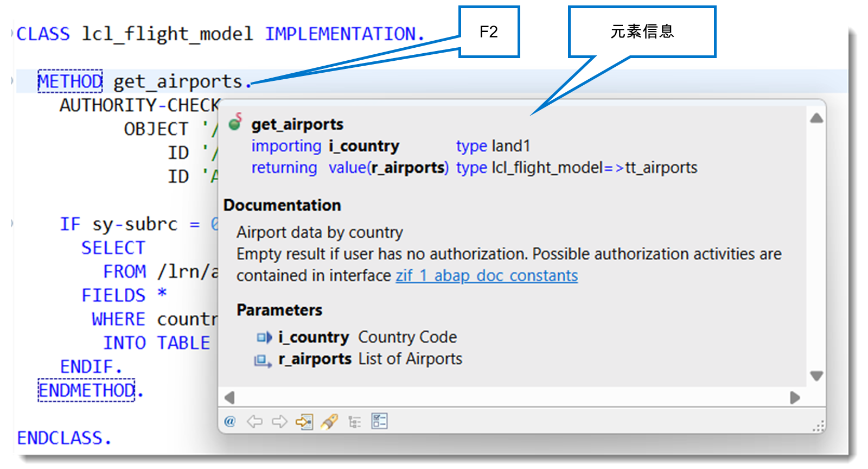Click the hierarchy tree icon in popup toolbar
This screenshot has width=868, height=469.
(x=355, y=422)
